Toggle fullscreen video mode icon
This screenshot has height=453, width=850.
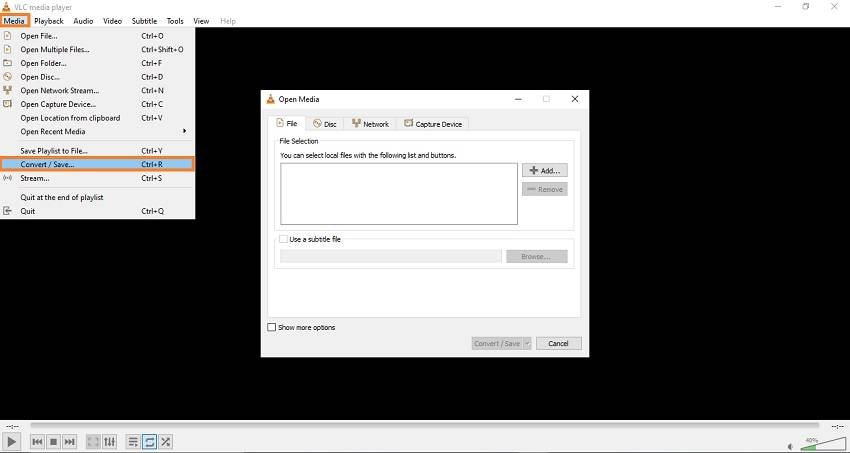93,442
